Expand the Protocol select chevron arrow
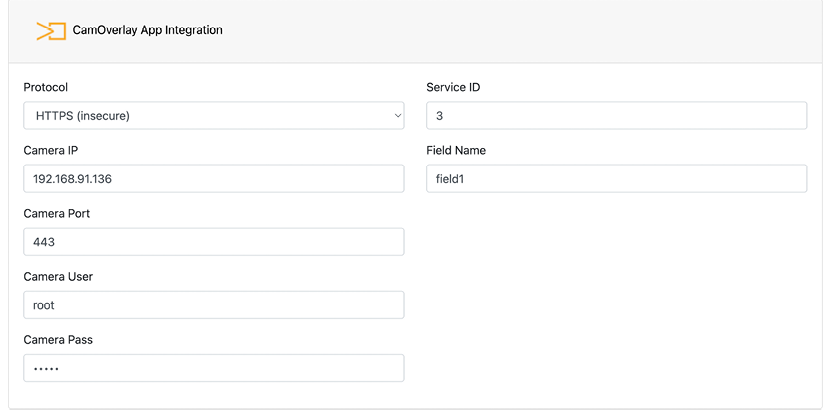 coord(397,116)
